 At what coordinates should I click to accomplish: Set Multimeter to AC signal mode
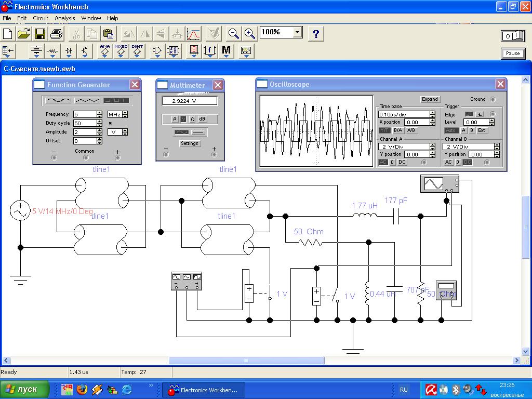pyautogui.click(x=181, y=132)
